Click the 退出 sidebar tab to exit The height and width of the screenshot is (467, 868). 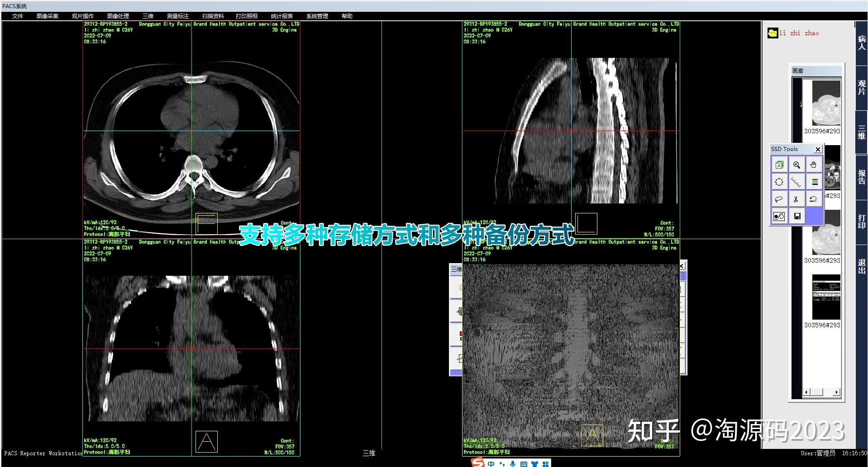click(862, 267)
